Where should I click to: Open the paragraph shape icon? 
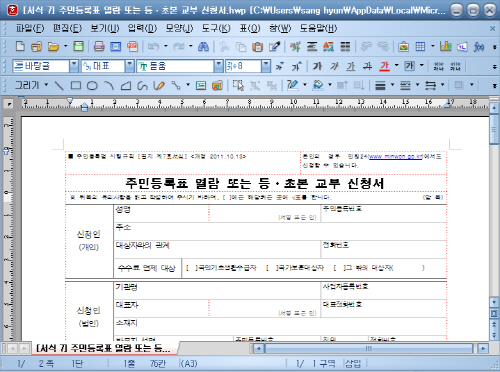coord(312,47)
